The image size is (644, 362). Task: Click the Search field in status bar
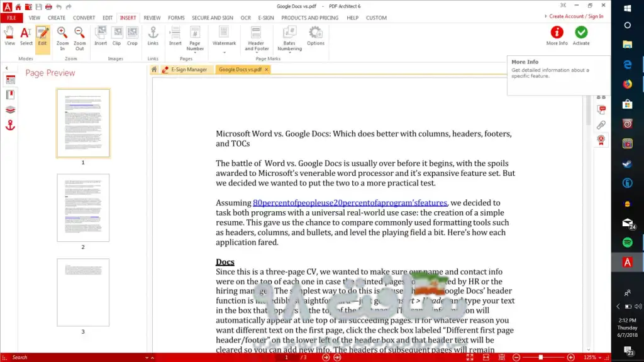(78, 358)
